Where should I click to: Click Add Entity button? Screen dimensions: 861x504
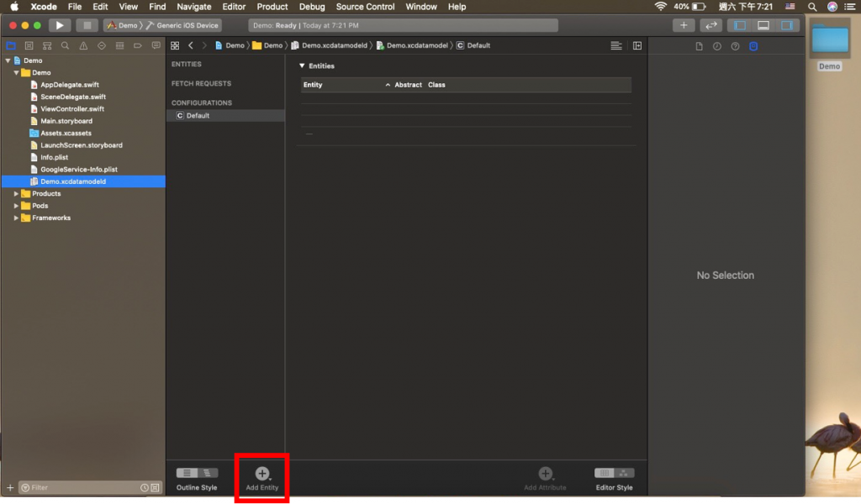pos(262,478)
